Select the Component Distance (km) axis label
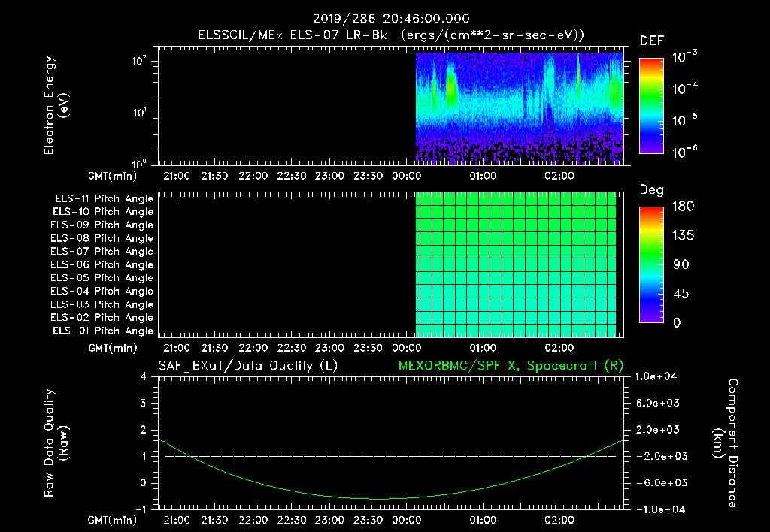The height and width of the screenshot is (532, 770). (726, 443)
